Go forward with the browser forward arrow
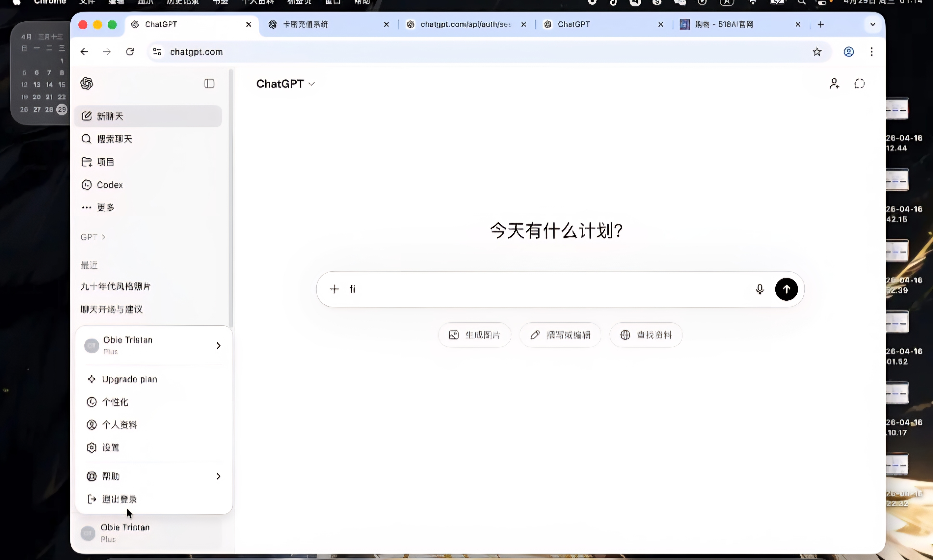The height and width of the screenshot is (560, 933). [x=107, y=52]
